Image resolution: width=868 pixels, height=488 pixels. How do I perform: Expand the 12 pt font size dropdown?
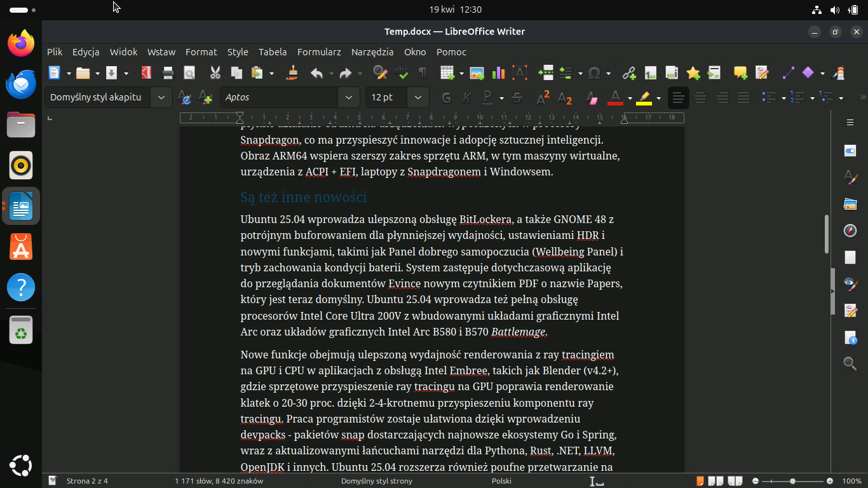pos(417,97)
